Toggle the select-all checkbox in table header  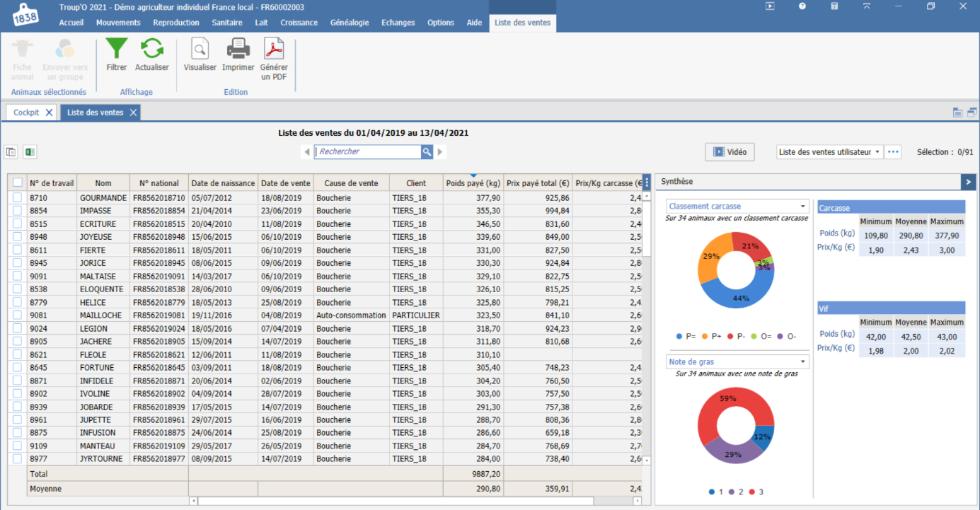tap(17, 182)
